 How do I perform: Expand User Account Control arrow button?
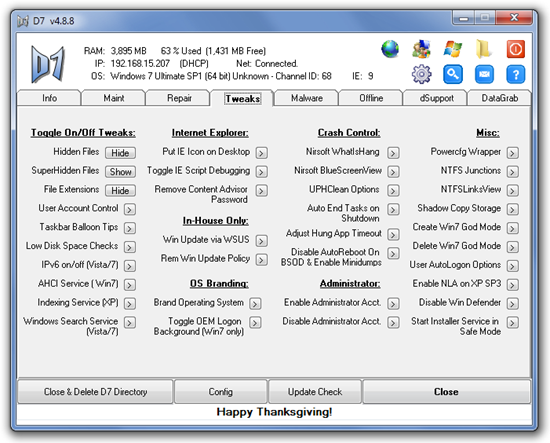click(130, 209)
